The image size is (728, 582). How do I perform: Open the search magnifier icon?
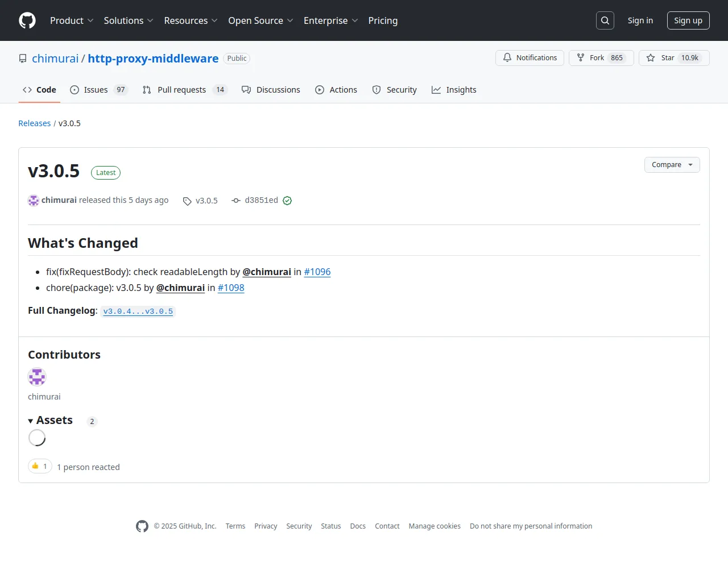(x=605, y=20)
